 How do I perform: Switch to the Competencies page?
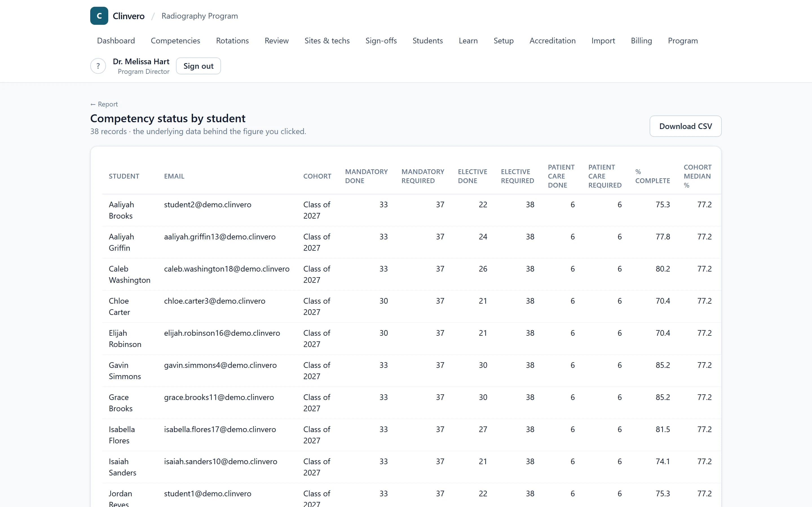point(175,41)
